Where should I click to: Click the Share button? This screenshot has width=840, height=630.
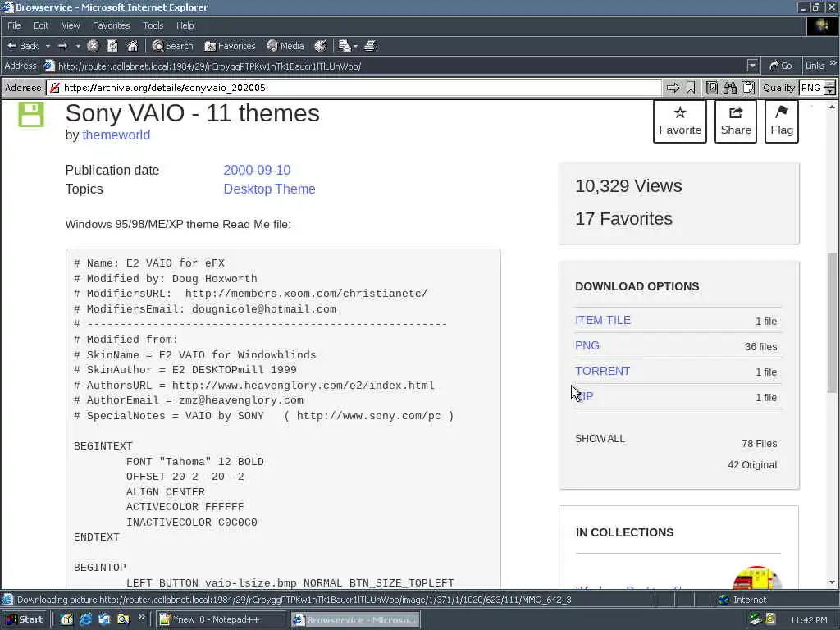click(x=736, y=121)
